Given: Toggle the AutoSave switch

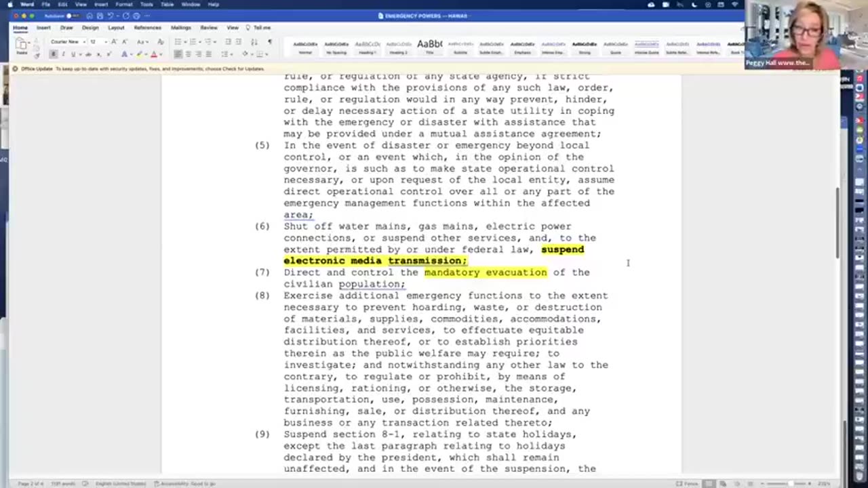Looking at the screenshot, I should 73,16.
